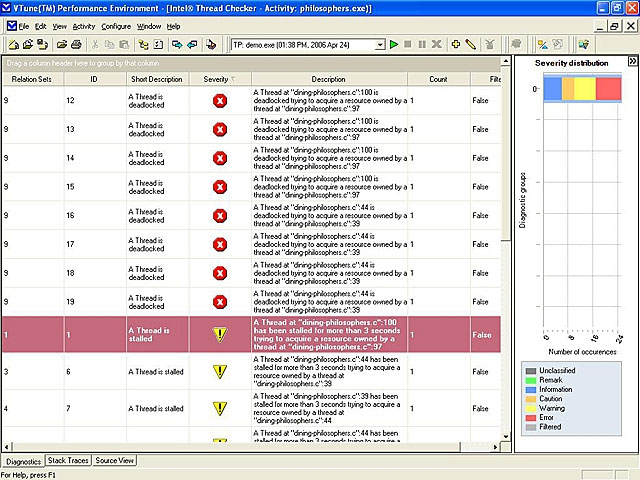640x480 pixels.
Task: Sort by the Count column header
Action: click(438, 79)
